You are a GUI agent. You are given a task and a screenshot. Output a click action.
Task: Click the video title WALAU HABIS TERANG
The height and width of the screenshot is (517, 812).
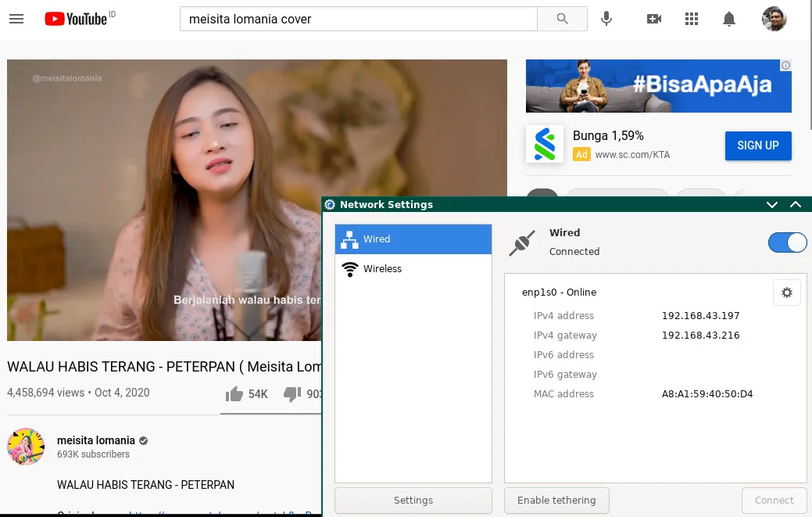click(x=164, y=367)
